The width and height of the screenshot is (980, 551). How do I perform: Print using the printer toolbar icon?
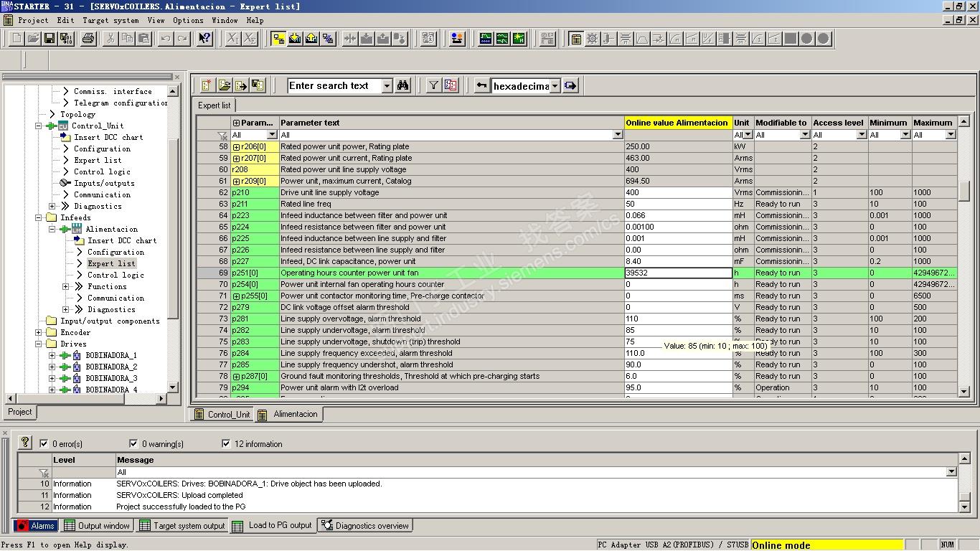[x=88, y=38]
